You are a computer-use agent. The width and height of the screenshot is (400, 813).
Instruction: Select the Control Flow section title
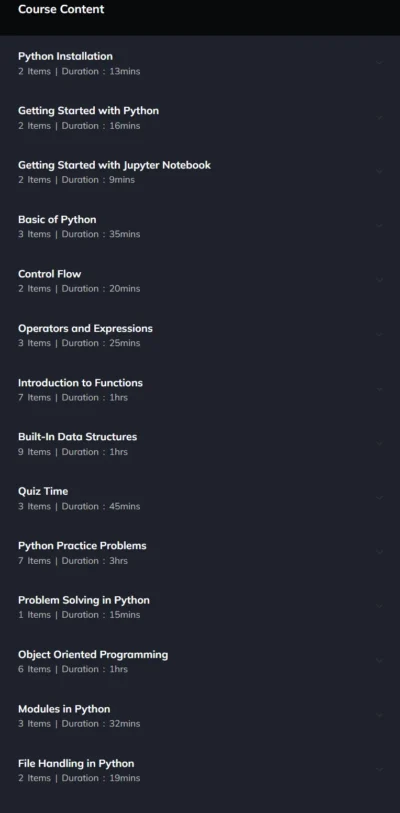50,274
